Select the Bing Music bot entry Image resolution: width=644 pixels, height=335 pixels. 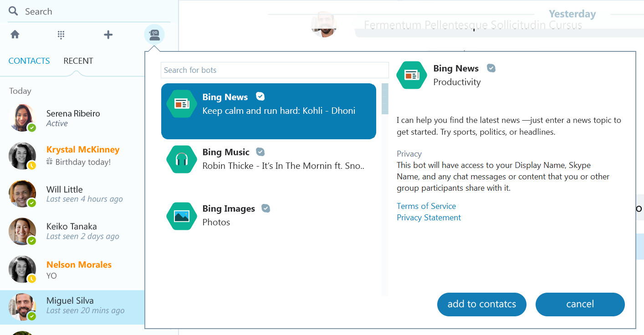[269, 159]
